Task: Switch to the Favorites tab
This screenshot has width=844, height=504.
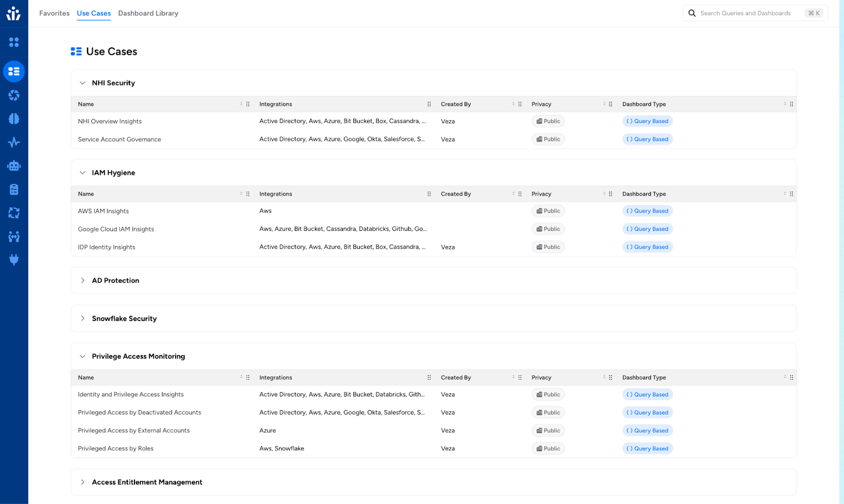Action: (54, 13)
